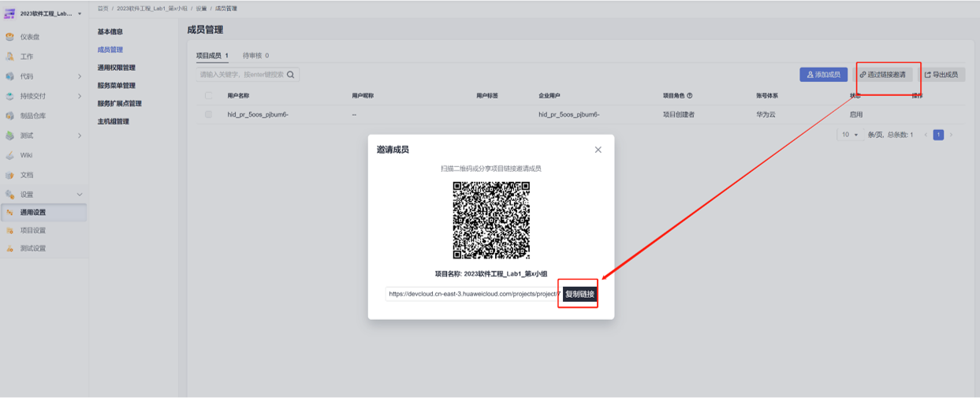This screenshot has width=980, height=398.
Task: Click the search magnifier icon
Action: [x=291, y=75]
